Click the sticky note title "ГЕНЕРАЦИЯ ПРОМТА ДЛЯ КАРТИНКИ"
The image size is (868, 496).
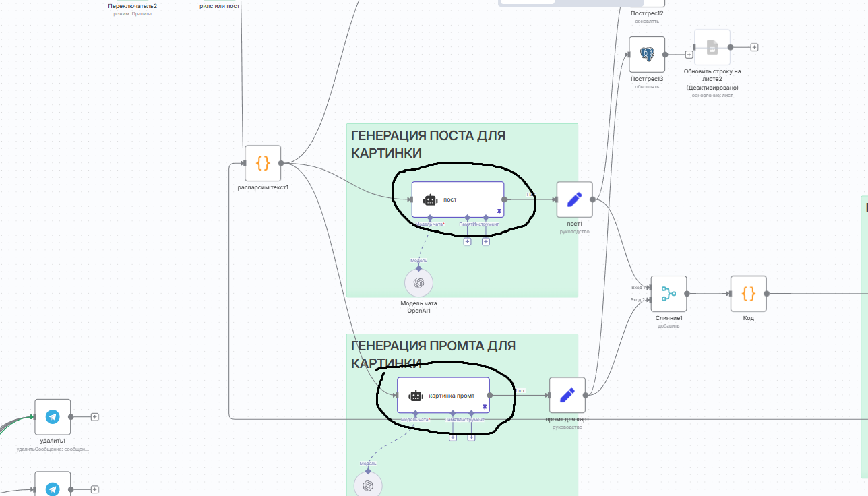click(x=433, y=354)
